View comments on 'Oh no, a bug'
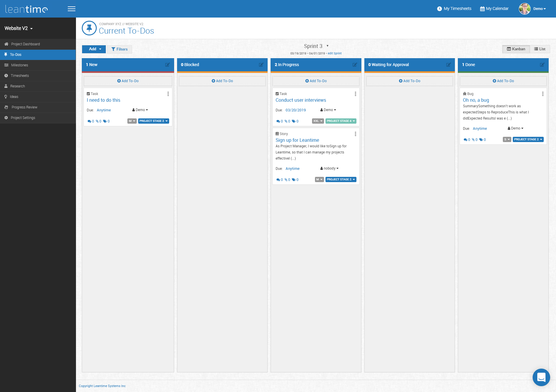Viewport: 556px width, 392px height. click(467, 140)
